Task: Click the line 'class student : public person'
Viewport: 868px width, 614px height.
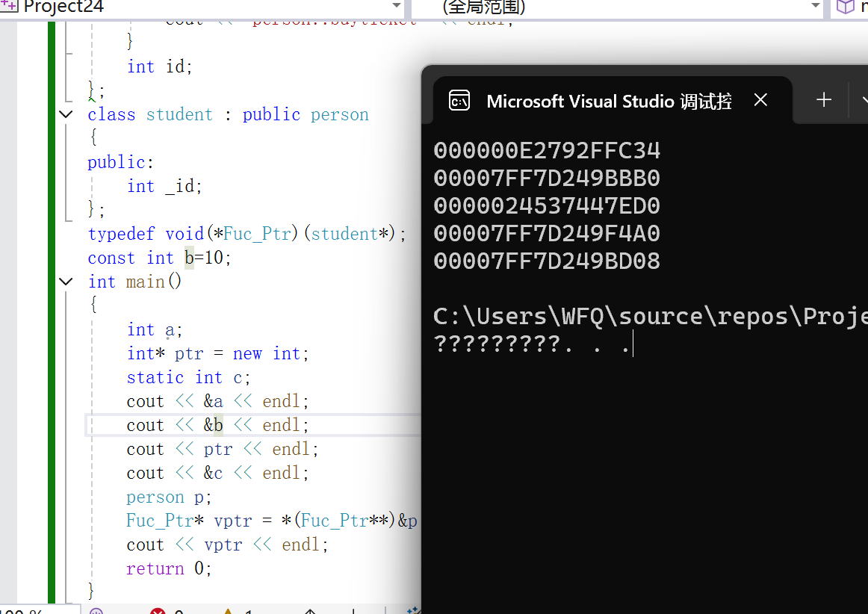Action: click(x=228, y=114)
